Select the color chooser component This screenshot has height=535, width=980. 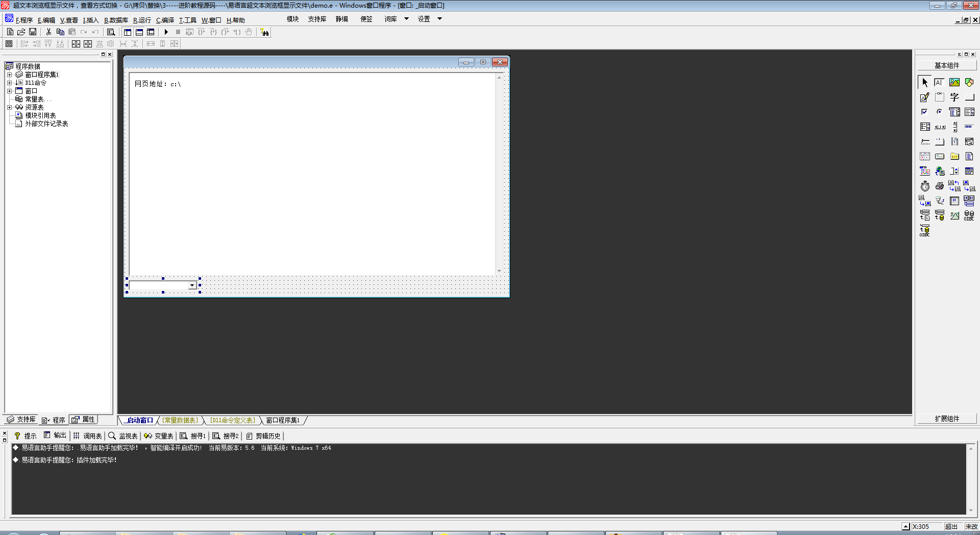pos(925,171)
